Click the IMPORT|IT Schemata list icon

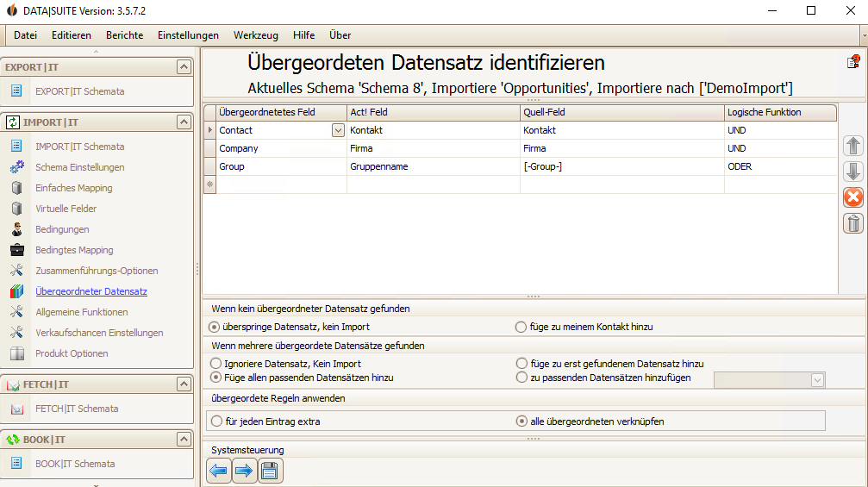point(16,146)
